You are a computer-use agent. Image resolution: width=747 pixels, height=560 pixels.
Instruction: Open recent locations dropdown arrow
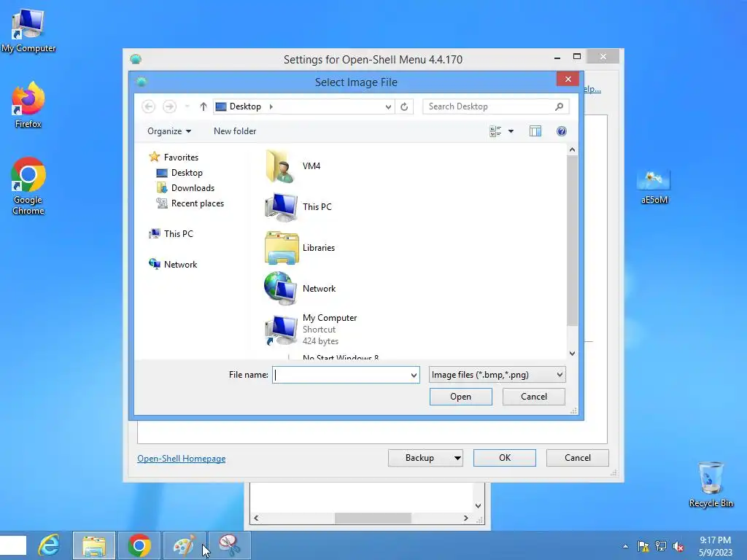[x=187, y=106]
